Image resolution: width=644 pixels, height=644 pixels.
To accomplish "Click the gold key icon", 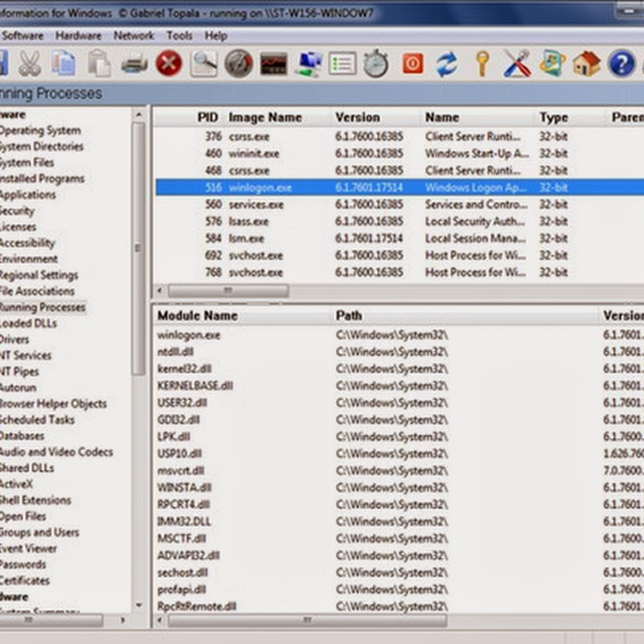I will (x=482, y=63).
